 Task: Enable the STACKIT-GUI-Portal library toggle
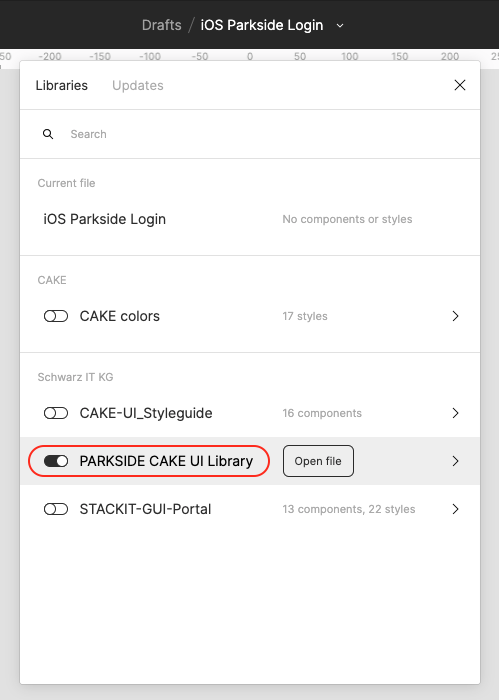coord(56,509)
